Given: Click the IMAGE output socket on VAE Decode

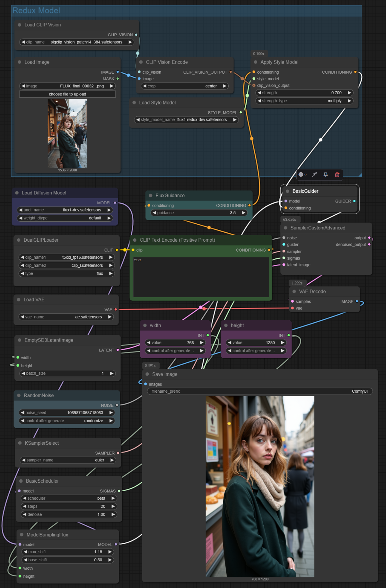Looking at the screenshot, I should click(357, 301).
